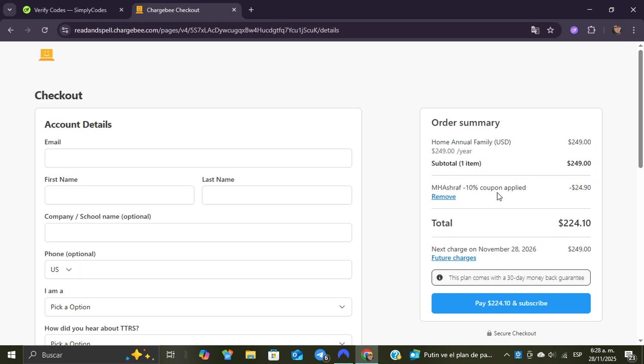Select the Chargebee Checkout tab

pyautogui.click(x=173, y=10)
